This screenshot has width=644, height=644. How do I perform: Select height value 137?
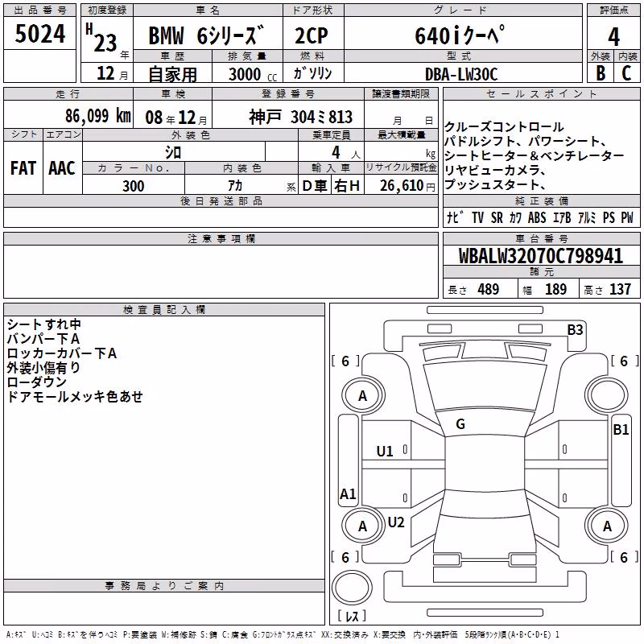pyautogui.click(x=620, y=289)
